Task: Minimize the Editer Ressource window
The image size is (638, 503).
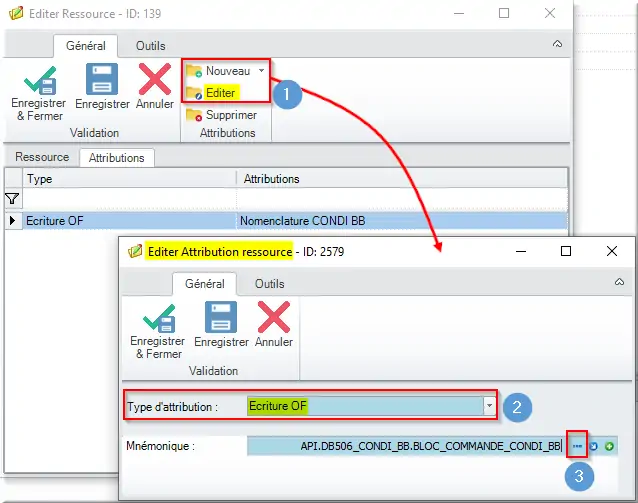Action: pos(459,13)
